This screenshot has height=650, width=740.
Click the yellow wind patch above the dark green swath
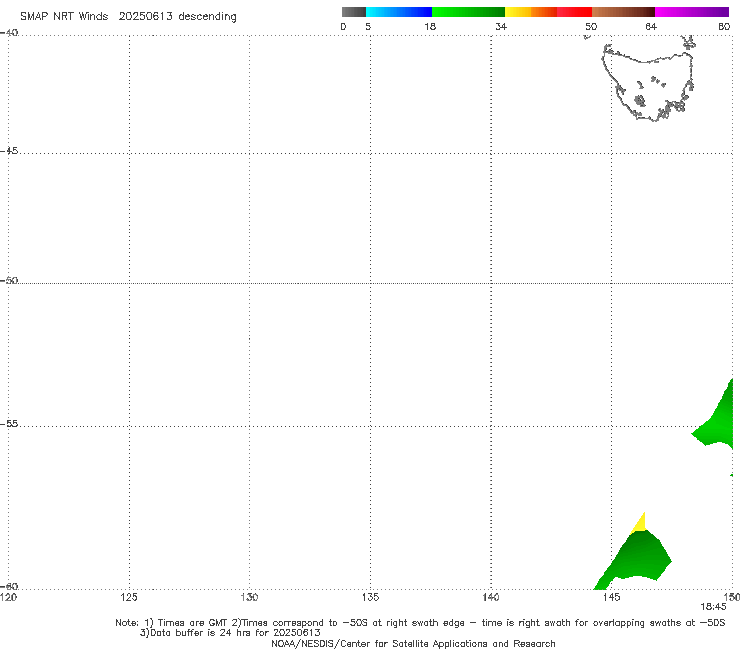[639, 524]
